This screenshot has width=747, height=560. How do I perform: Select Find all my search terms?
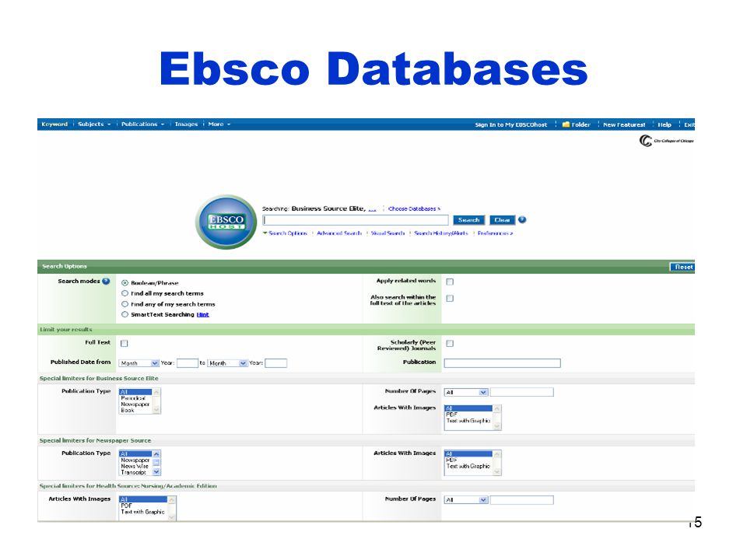(124, 293)
